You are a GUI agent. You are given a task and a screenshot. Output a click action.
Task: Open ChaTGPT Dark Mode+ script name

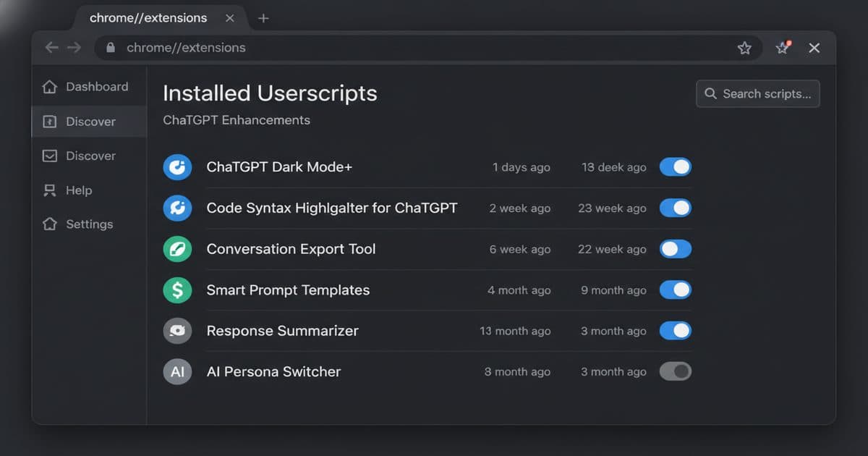coord(279,167)
